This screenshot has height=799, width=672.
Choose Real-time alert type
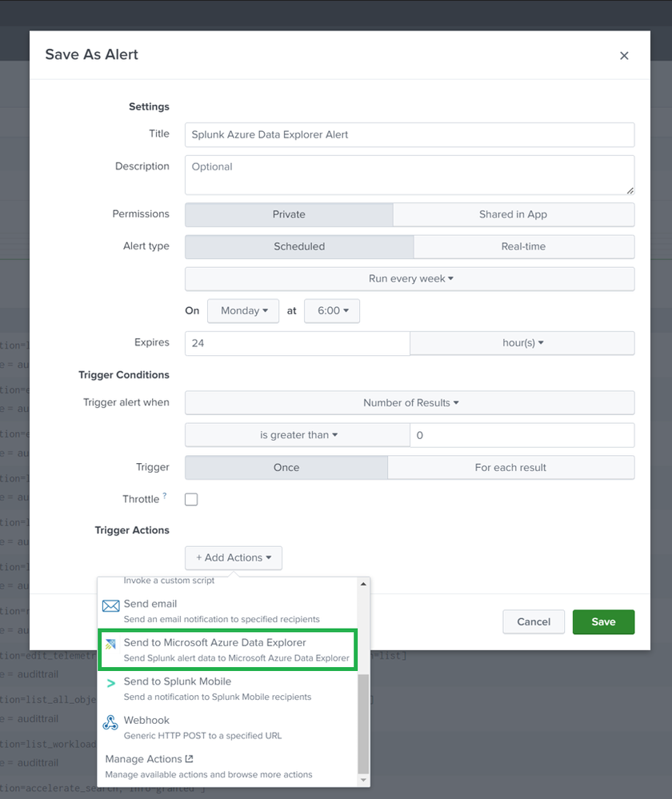[524, 246]
